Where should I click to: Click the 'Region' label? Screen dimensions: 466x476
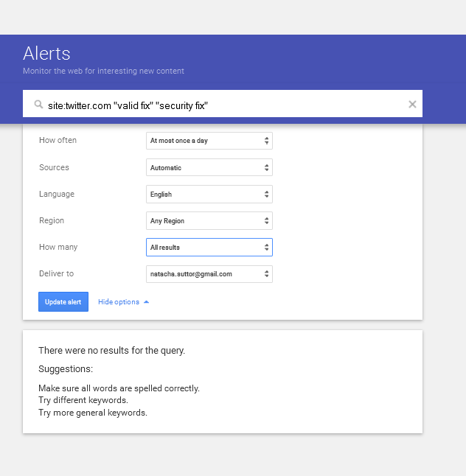(x=52, y=221)
